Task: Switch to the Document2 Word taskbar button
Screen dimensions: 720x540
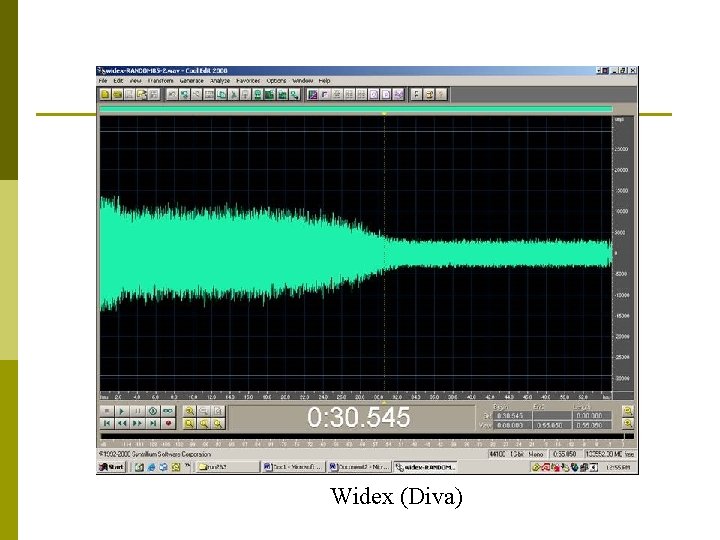Action: point(360,467)
